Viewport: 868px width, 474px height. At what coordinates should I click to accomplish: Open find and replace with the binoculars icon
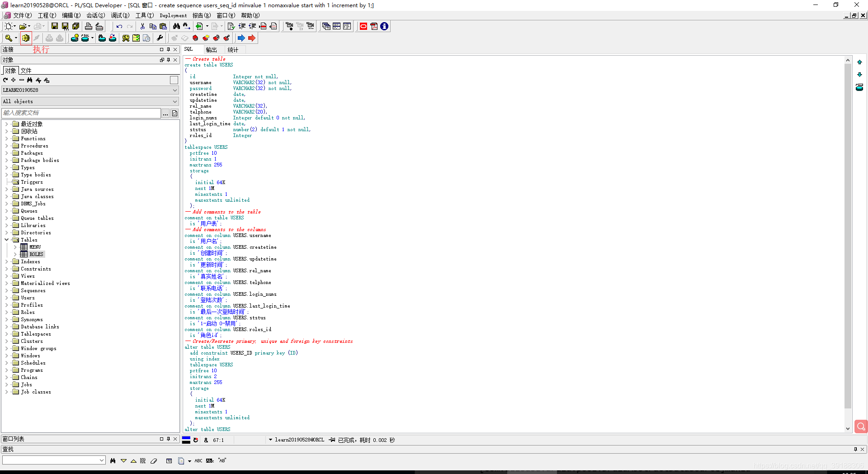tap(176, 26)
